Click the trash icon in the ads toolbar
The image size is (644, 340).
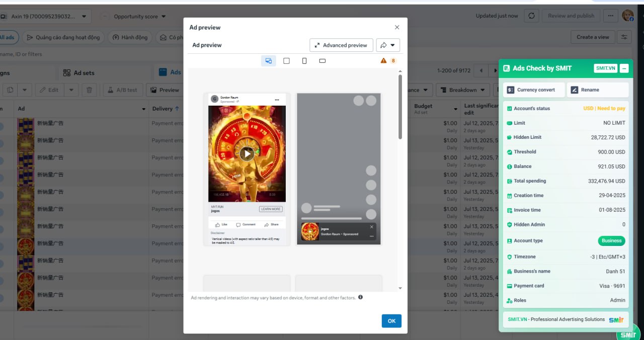[89, 90]
